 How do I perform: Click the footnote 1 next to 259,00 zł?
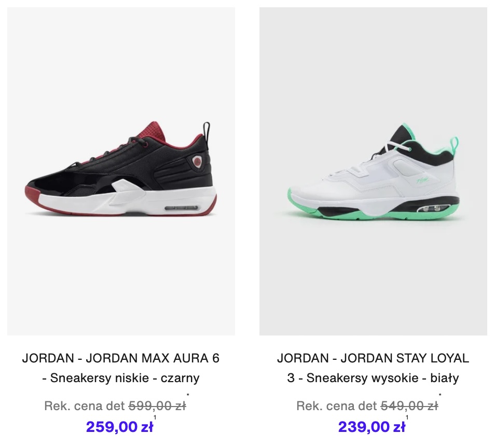pyautogui.click(x=155, y=417)
